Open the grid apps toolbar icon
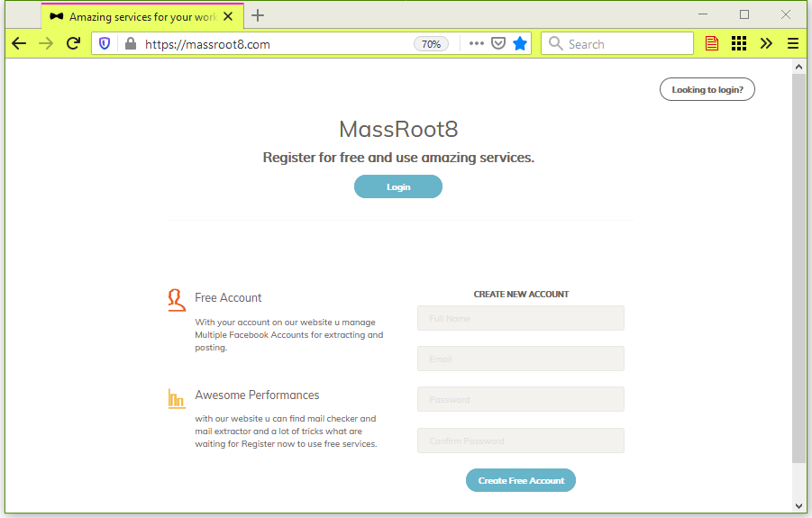The width and height of the screenshot is (812, 518). (739, 43)
